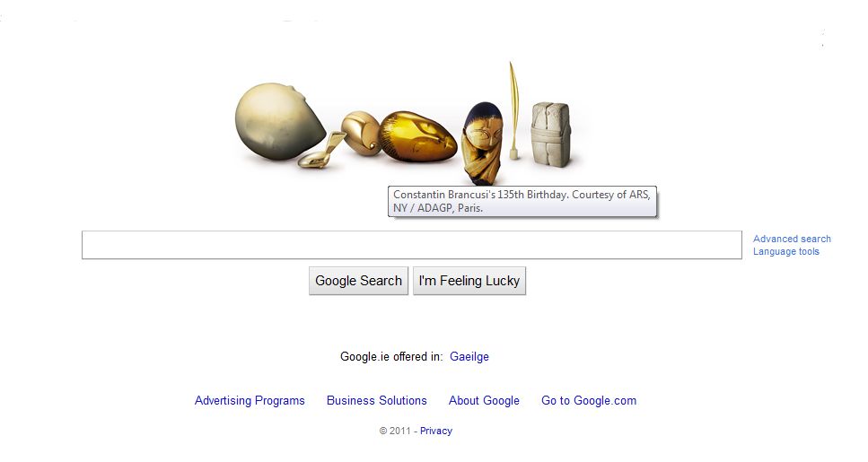Screen dimensions: 868x462
Task: Click the tall golden Bird in Space sculpture
Action: [514, 110]
